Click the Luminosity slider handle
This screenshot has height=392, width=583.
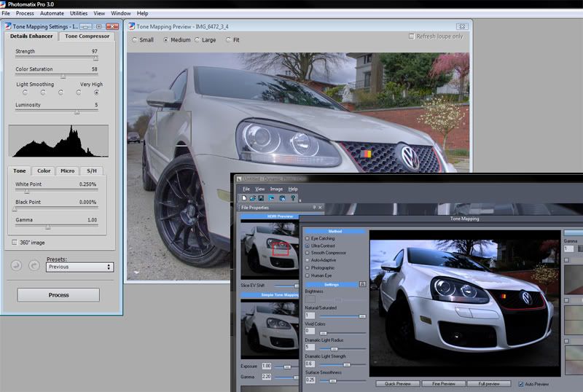coord(77,111)
